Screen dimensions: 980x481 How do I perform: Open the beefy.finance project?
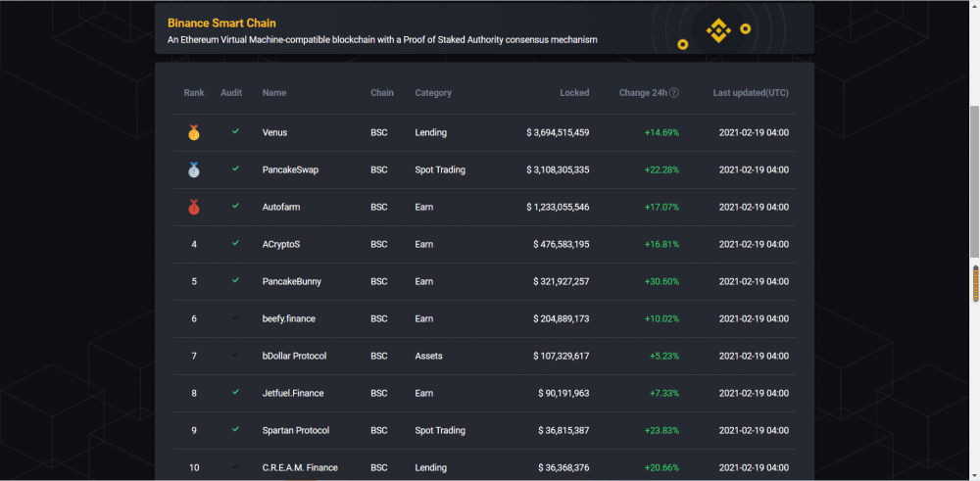[289, 318]
